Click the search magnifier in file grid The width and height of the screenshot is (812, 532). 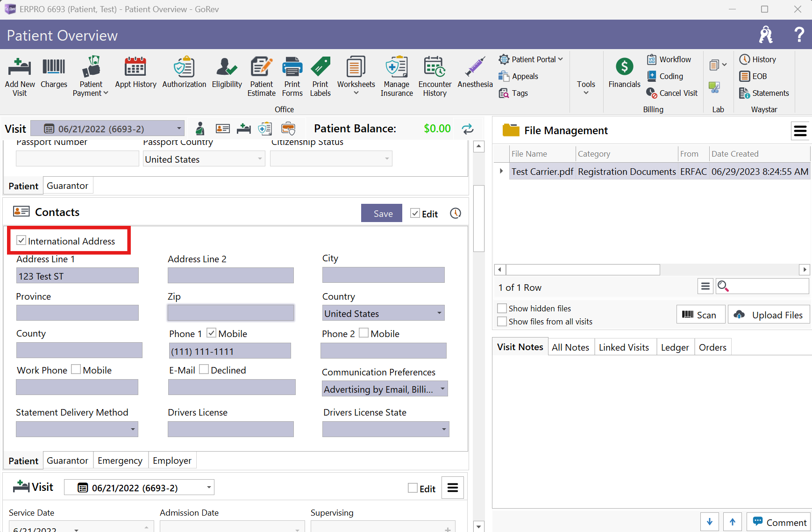click(723, 286)
